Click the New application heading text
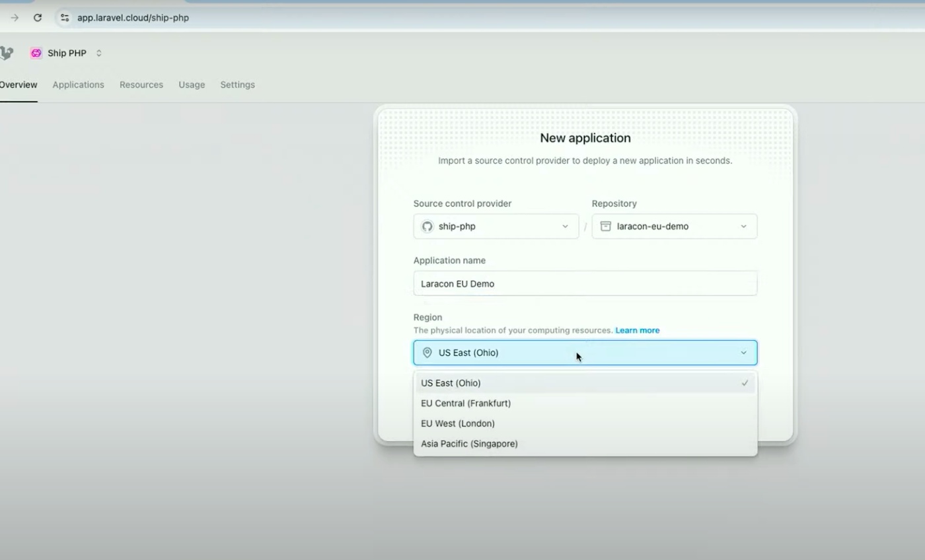925x560 pixels. [x=585, y=138]
